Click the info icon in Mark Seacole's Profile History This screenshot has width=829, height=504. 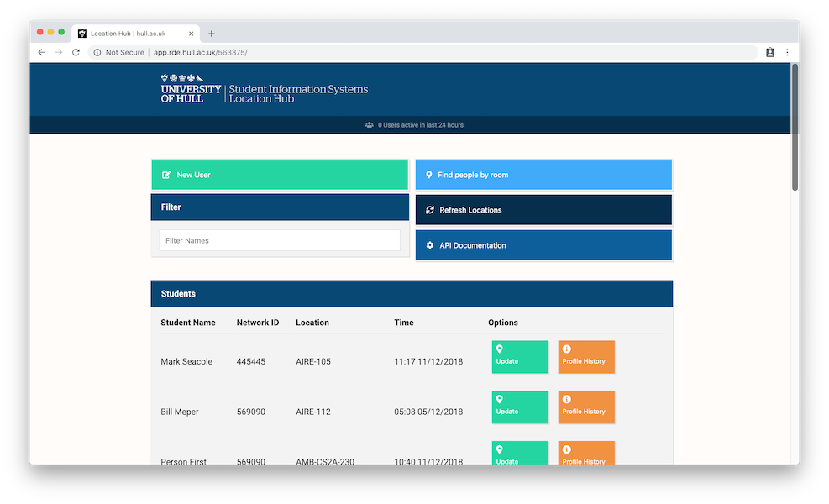coord(566,349)
